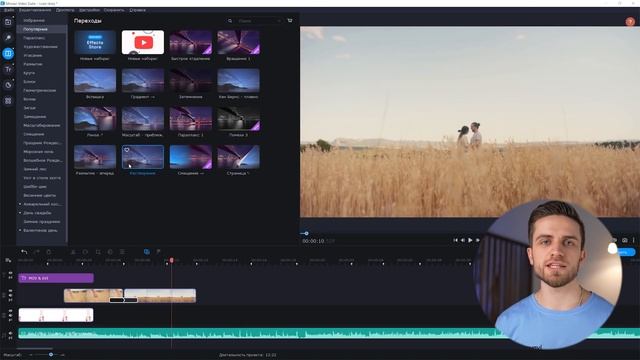Click the Масштаб timeline zoom slider handle
The image size is (640, 360).
pyautogui.click(x=51, y=355)
